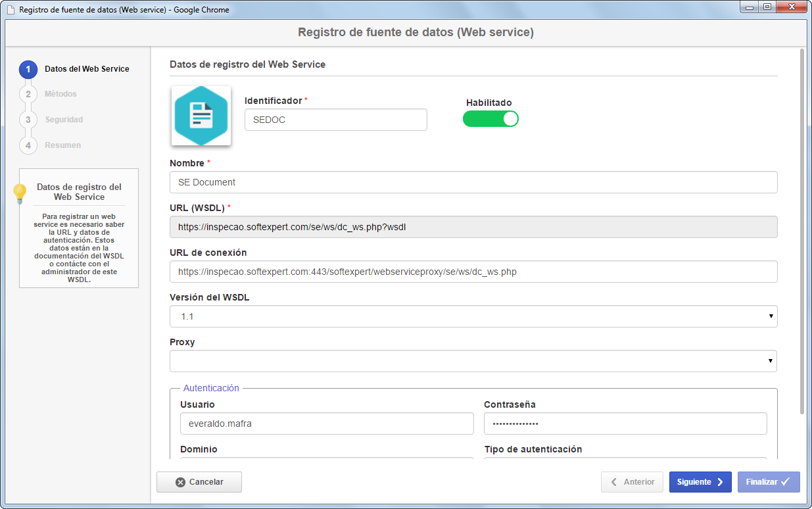
Task: Click step 1 circle in wizard
Action: [28, 69]
